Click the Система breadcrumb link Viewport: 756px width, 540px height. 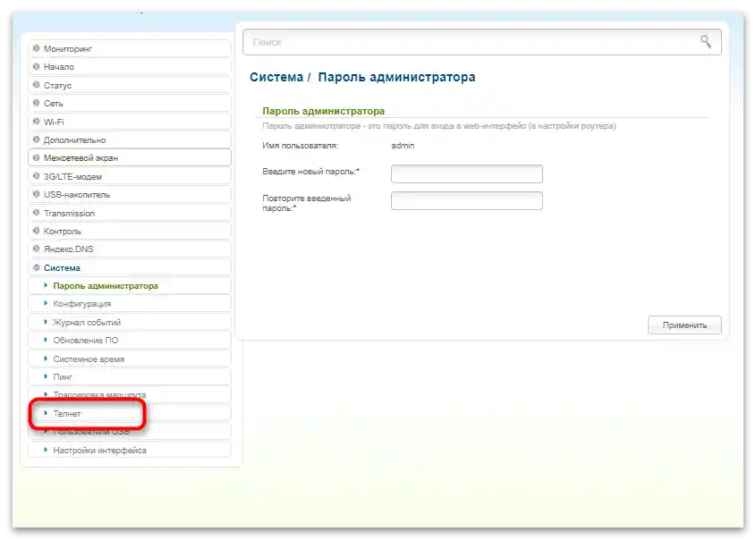point(276,77)
